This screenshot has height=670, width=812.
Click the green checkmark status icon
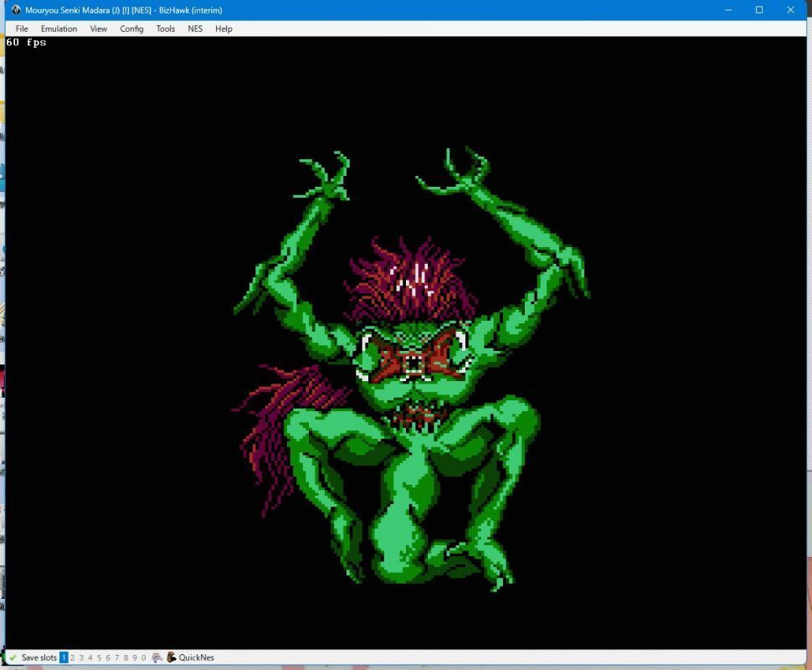click(13, 657)
